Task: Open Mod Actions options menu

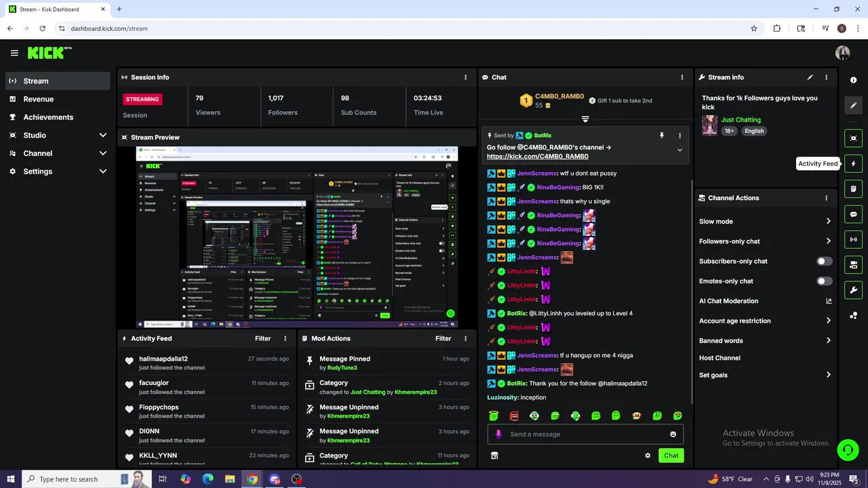Action: 465,338
